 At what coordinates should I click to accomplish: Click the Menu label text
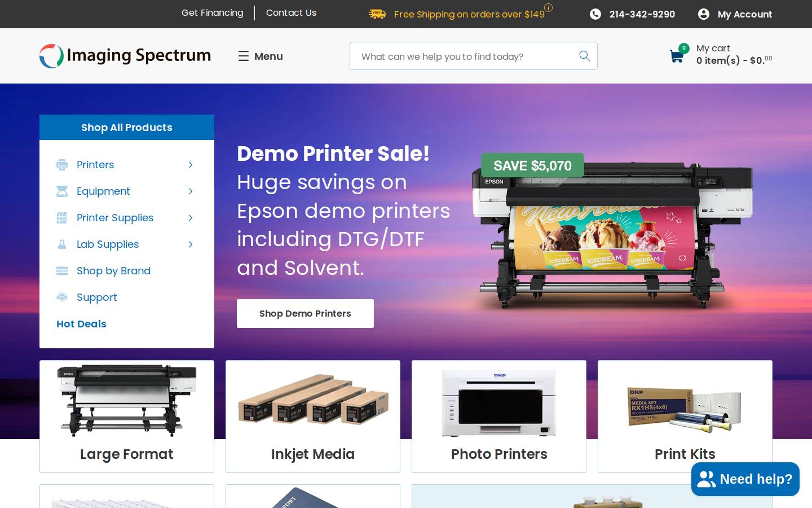click(x=268, y=56)
